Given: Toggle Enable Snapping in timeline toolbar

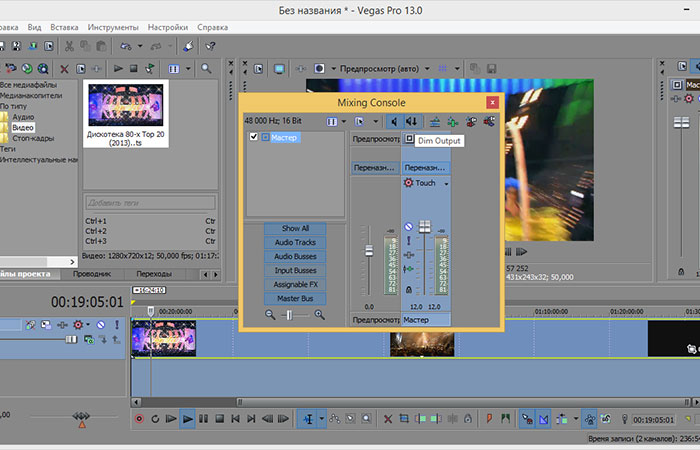Looking at the screenshot, I should [x=527, y=419].
